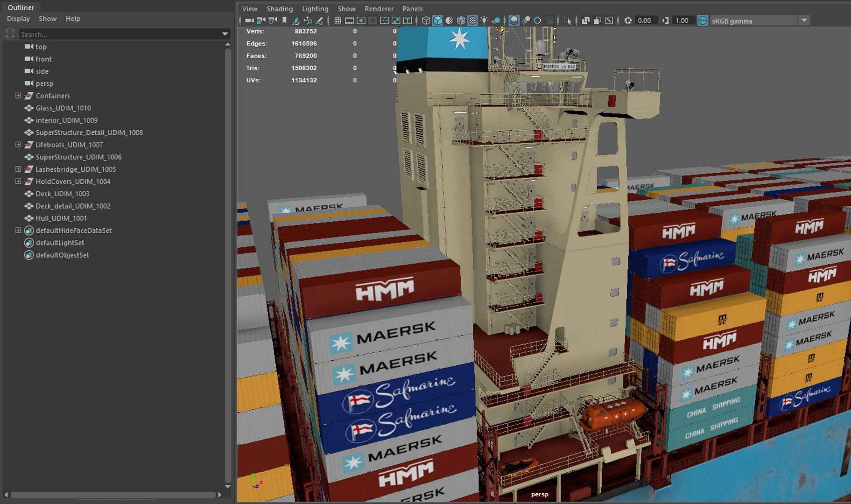
Task: Click the Image Plane icon
Action: tap(296, 21)
